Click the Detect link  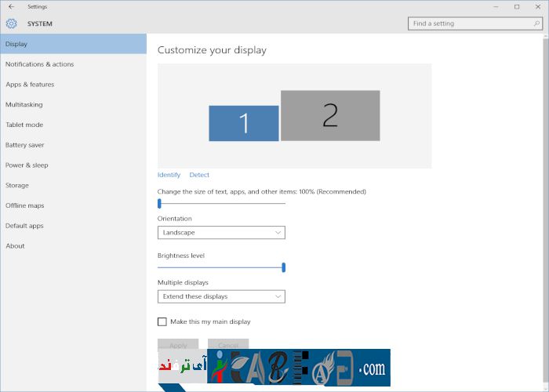tap(199, 175)
